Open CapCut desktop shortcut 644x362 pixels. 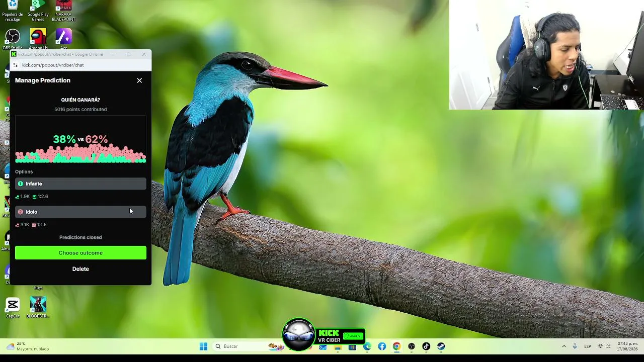[x=13, y=308]
